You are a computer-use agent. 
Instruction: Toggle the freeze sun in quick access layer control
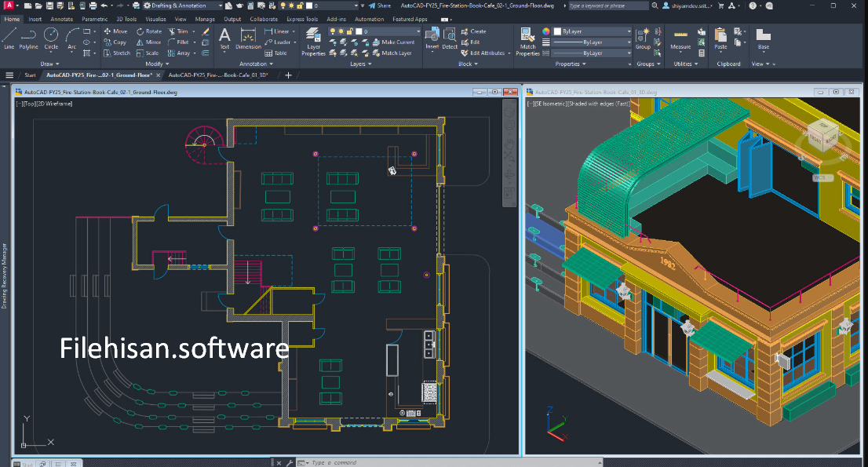(x=291, y=5)
